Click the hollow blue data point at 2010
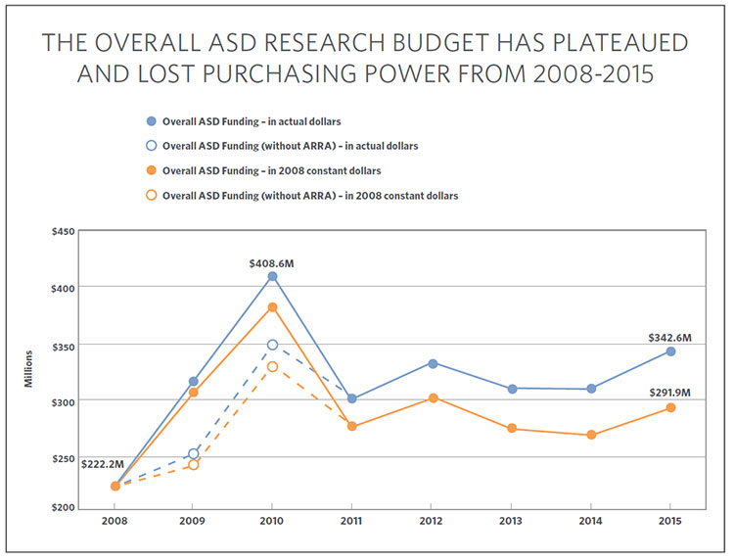 point(273,345)
